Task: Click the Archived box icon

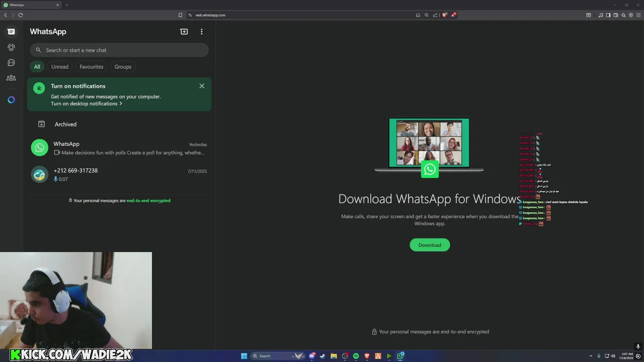Action: [42, 124]
